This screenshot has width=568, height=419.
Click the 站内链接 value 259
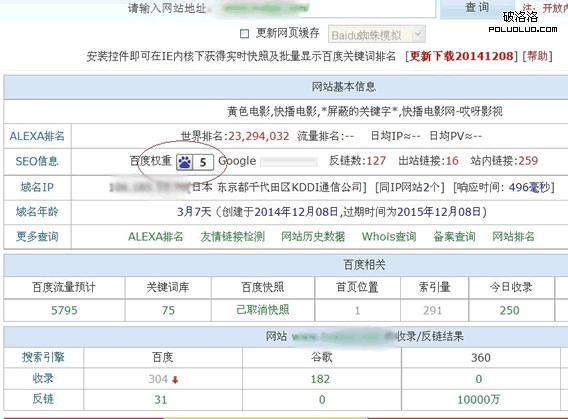point(528,160)
